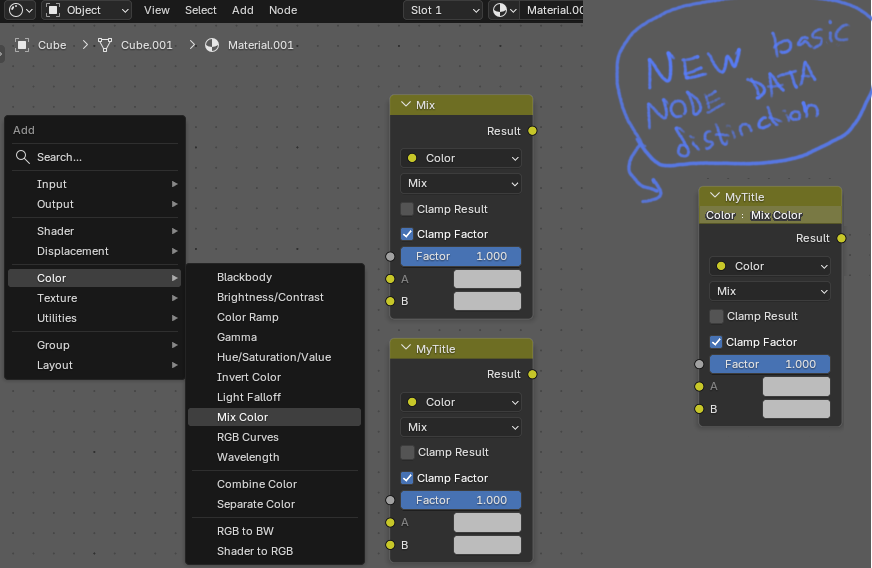Uncheck Clamp Factor on right MyTitle node

point(716,342)
